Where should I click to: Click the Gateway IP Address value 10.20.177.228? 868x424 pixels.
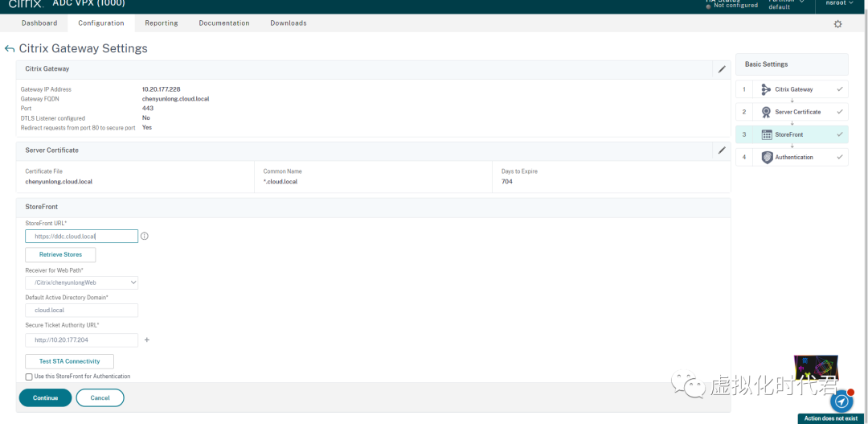[161, 89]
